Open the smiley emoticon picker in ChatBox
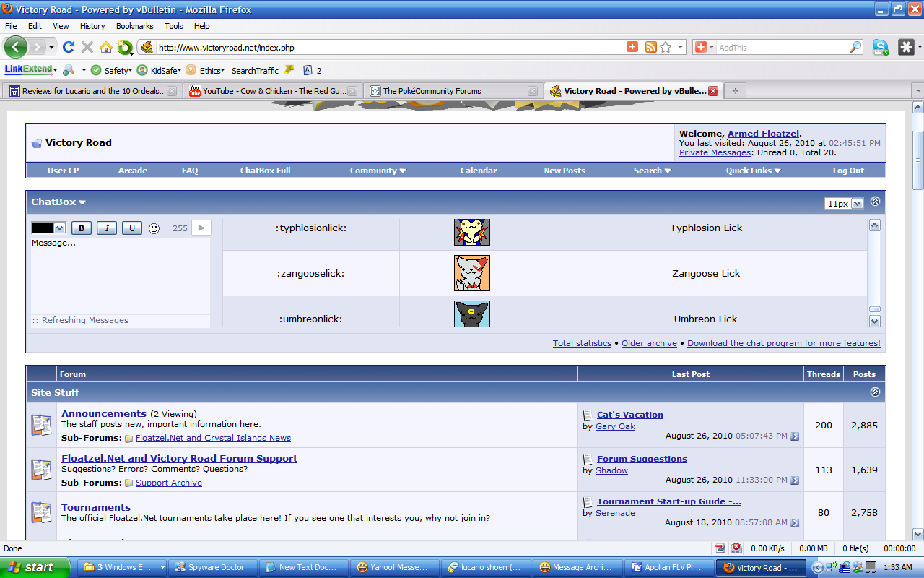 [x=154, y=228]
